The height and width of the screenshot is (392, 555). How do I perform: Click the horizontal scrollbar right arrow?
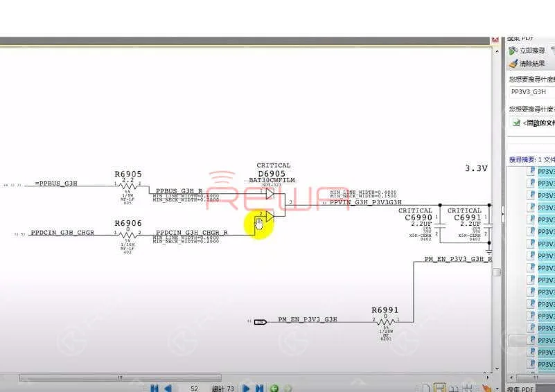point(488,377)
